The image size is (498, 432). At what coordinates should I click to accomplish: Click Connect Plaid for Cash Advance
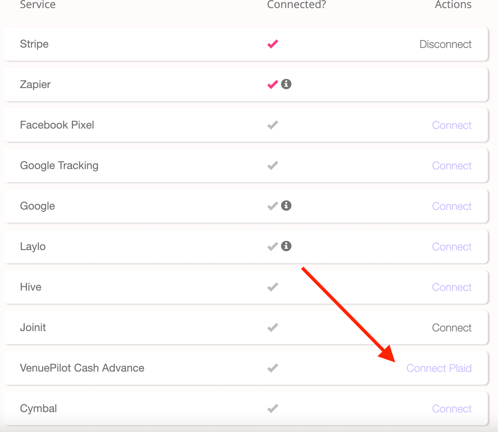(x=439, y=368)
